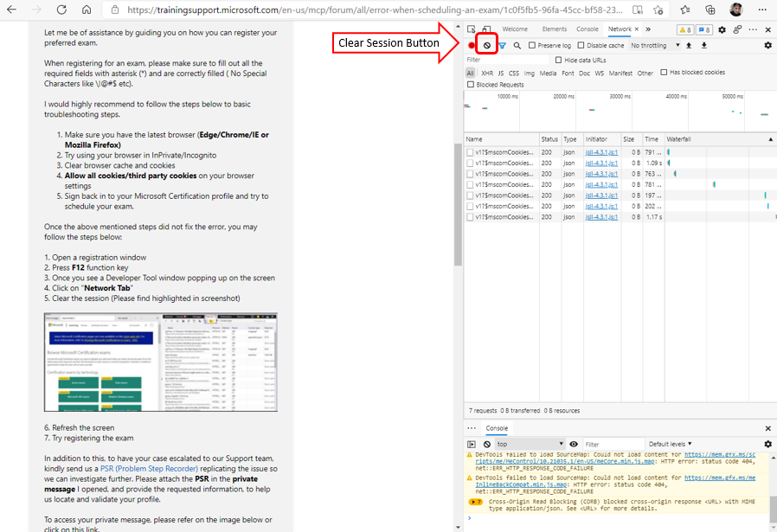
Task: Show more DevTools tabs chevron
Action: click(x=648, y=29)
